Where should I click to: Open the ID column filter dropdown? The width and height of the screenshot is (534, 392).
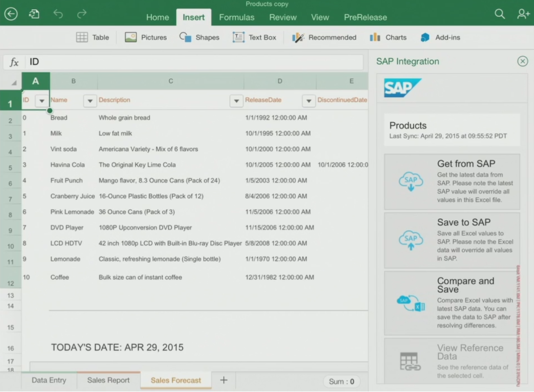click(x=42, y=101)
